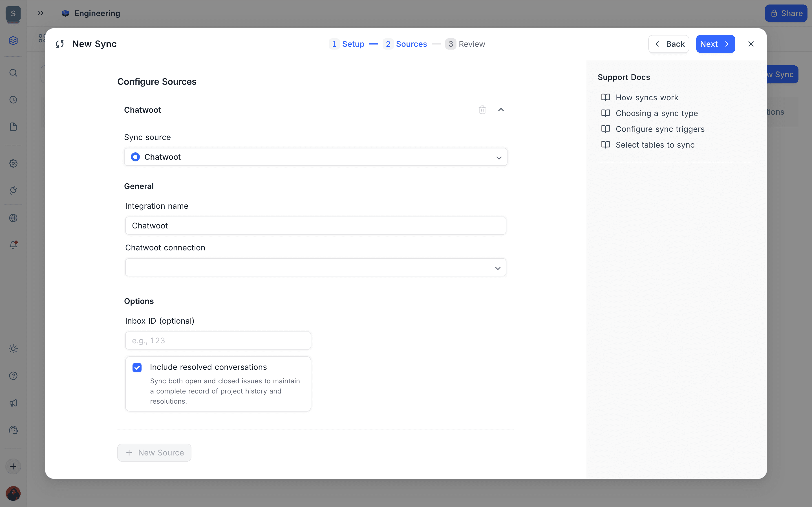Open notifications via the bell icon

pos(14,245)
